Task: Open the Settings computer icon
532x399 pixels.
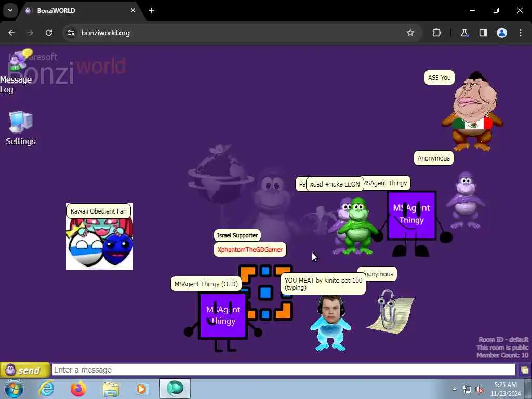Action: pos(21,128)
